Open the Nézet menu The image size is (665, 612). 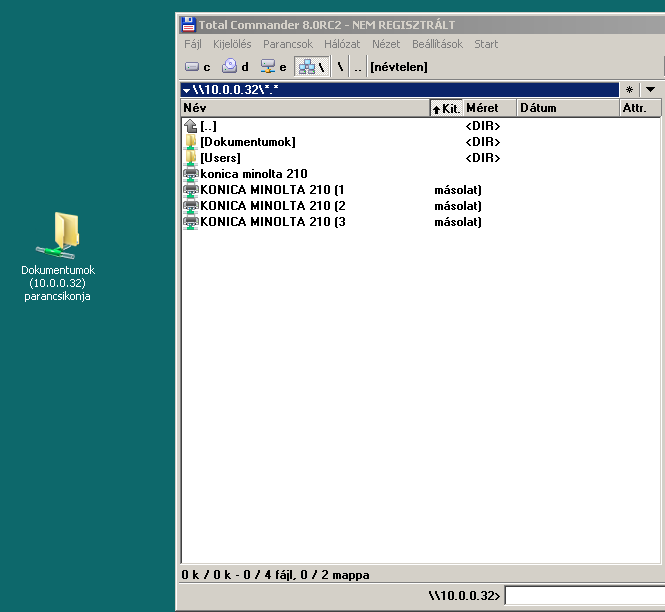click(386, 44)
